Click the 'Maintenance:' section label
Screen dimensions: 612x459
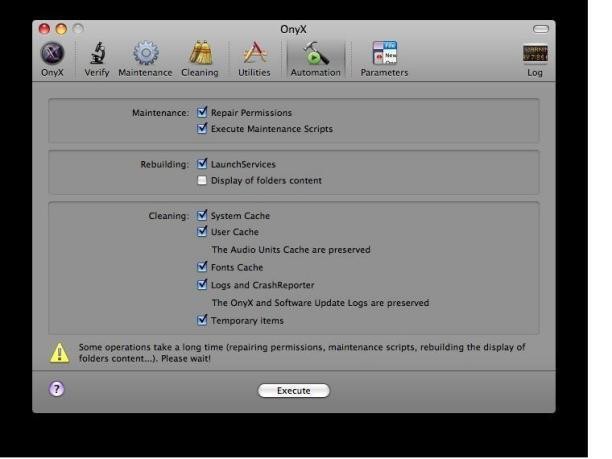160,113
